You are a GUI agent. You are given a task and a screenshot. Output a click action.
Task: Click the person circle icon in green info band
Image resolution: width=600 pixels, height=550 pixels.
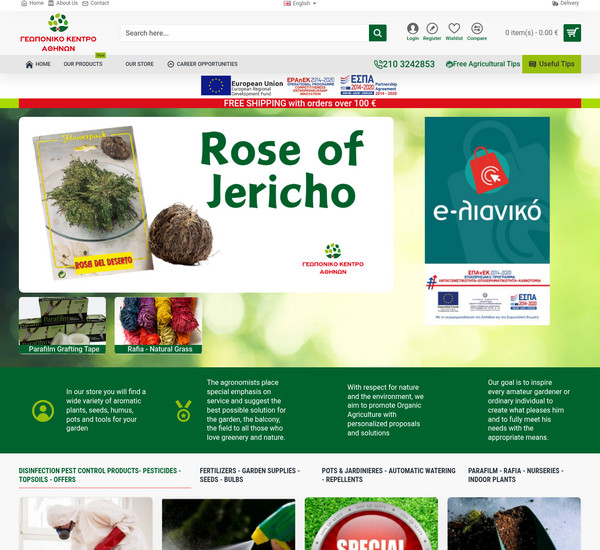point(43,411)
